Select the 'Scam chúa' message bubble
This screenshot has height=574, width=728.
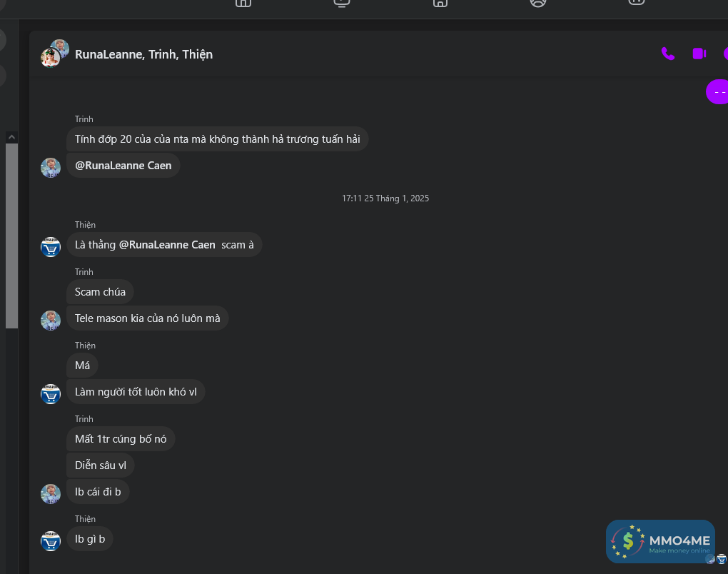click(100, 292)
